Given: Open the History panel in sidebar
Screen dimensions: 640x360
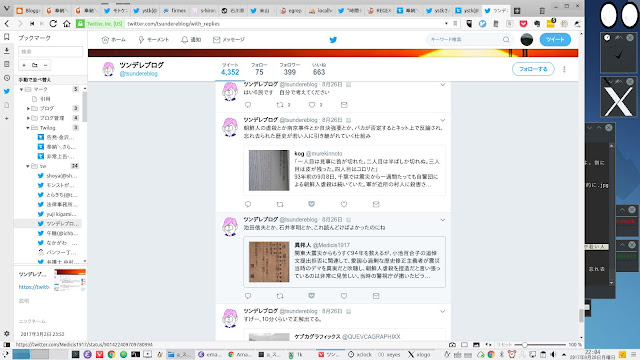Looking at the screenshot, I should point(7,78).
